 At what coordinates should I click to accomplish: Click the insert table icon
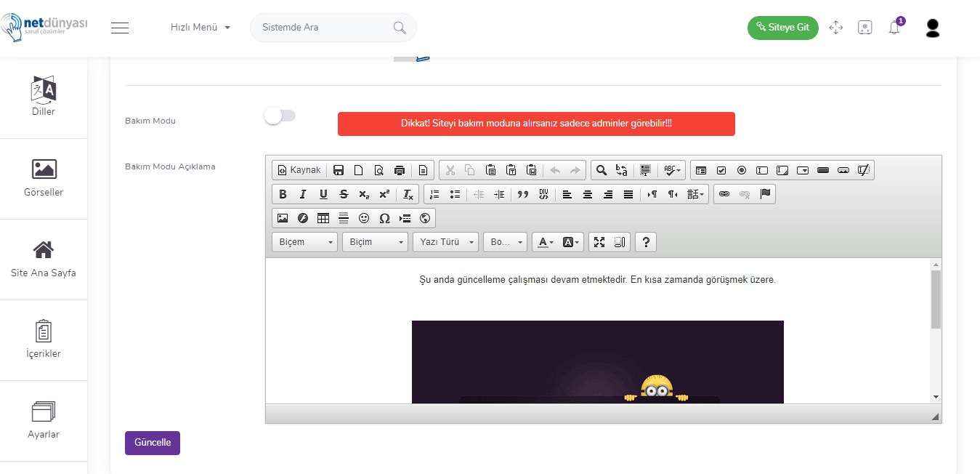323,218
